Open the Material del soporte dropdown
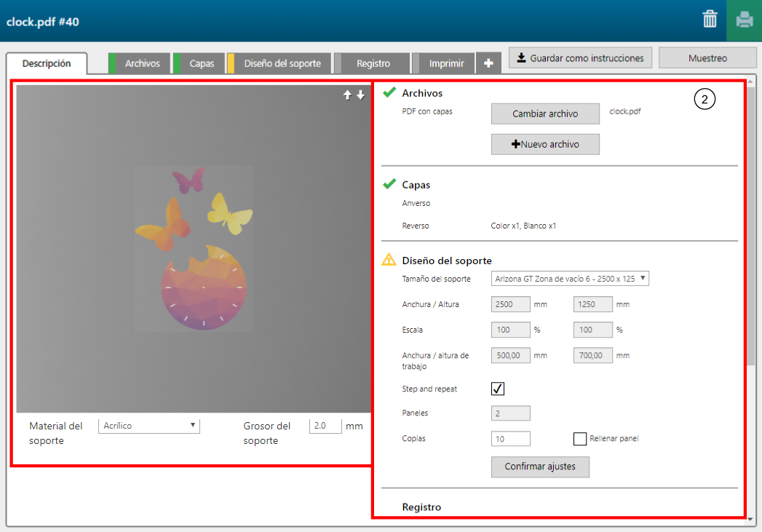762x532 pixels. pyautogui.click(x=148, y=426)
